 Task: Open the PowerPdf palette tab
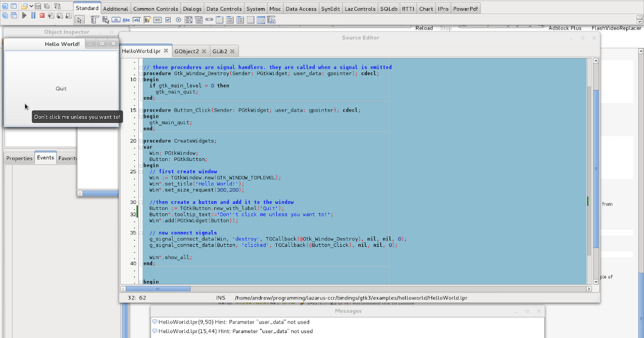tap(466, 9)
